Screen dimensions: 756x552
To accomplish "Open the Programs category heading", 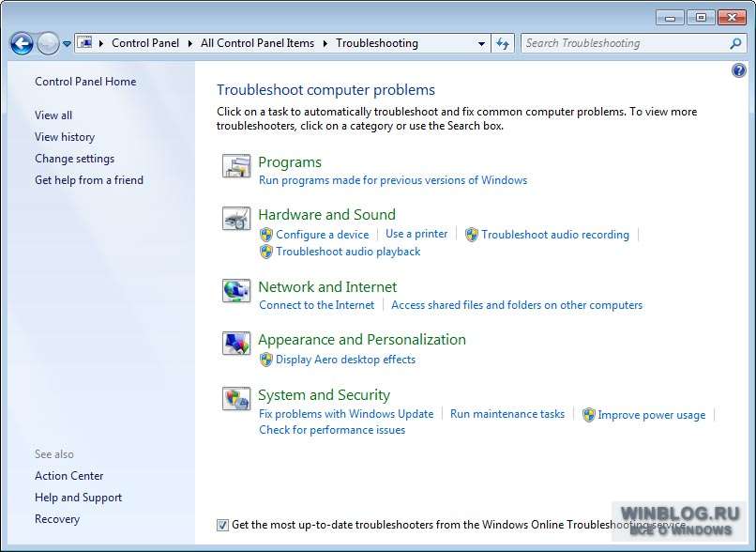I will tap(290, 162).
